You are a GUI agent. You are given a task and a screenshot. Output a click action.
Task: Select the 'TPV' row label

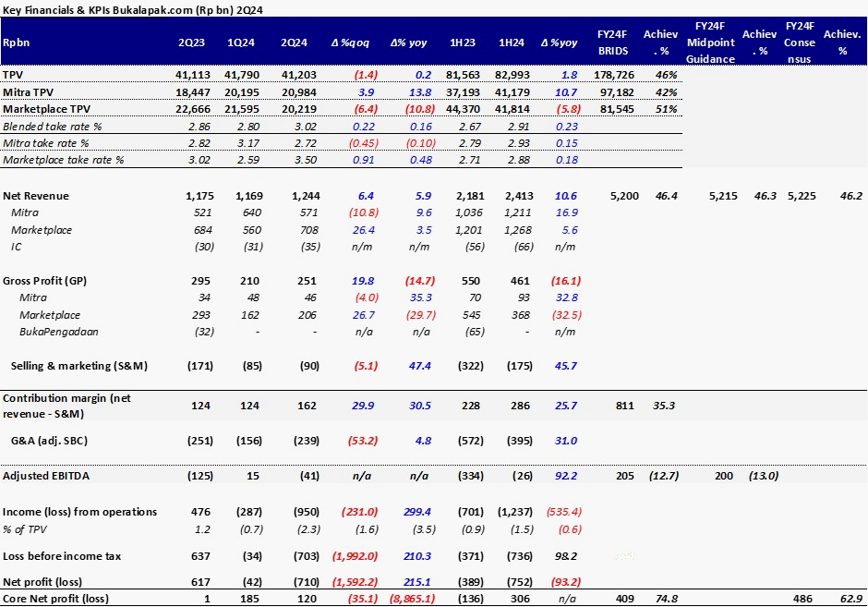point(13,75)
